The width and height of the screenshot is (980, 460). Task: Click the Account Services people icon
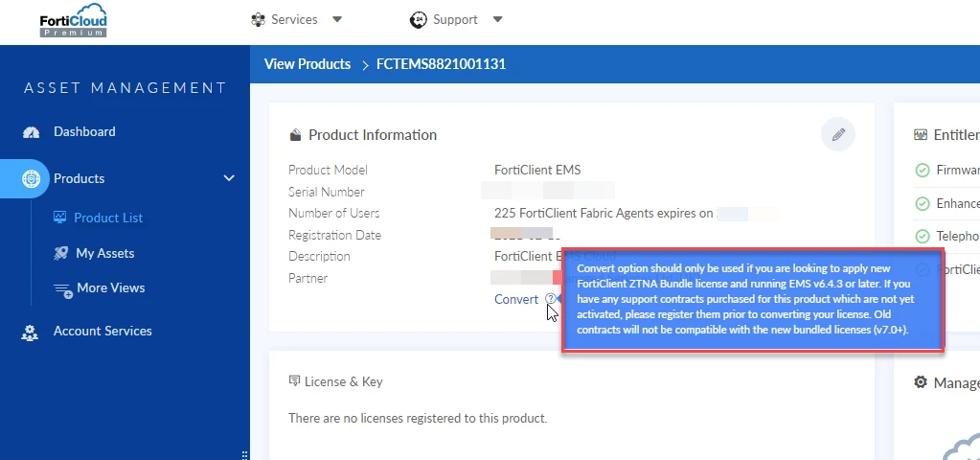pos(30,333)
